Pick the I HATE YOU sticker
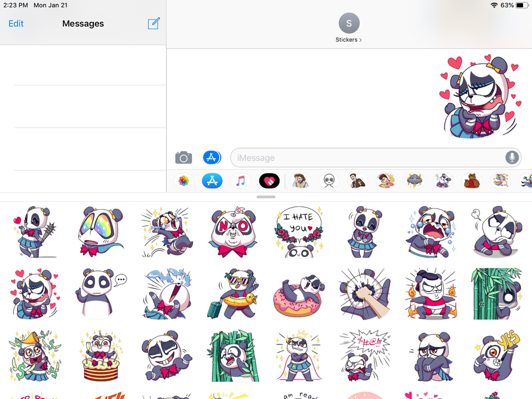 (298, 232)
